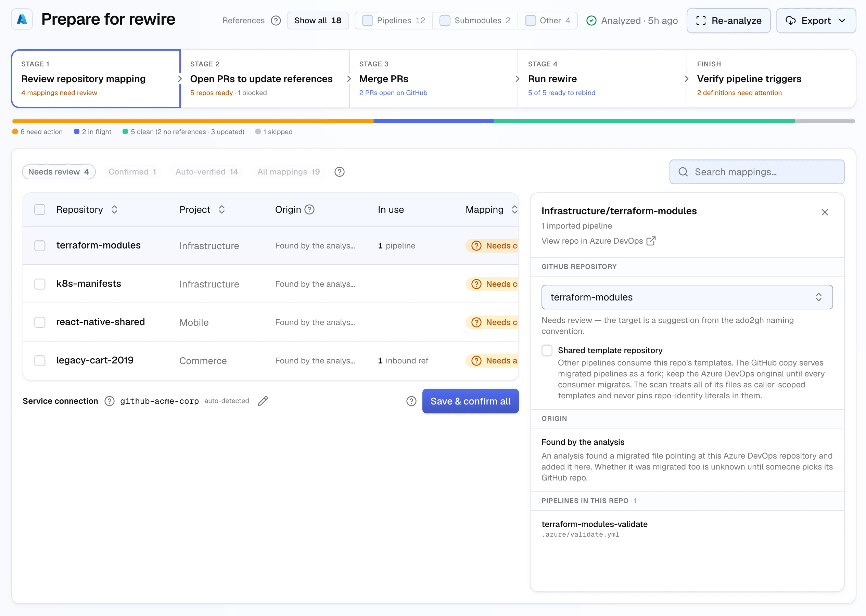Click the Needs status badge for react-native-shared
Screen dimensions: 866x616
pos(492,322)
